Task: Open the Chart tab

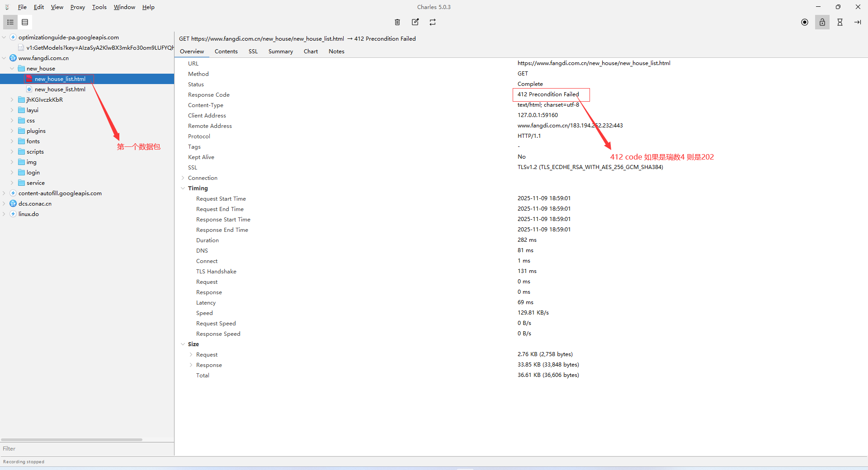Action: coord(311,52)
